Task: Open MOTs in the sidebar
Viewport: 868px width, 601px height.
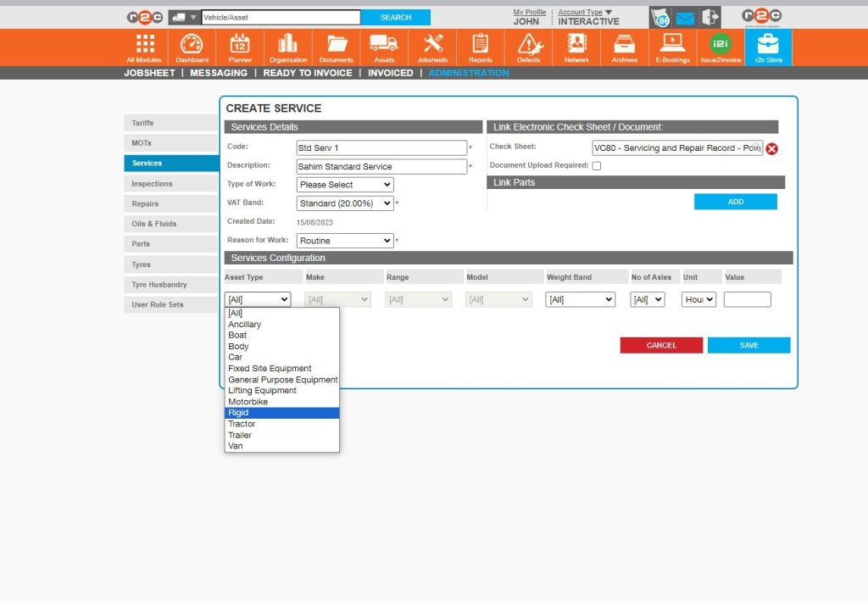Action: click(171, 142)
